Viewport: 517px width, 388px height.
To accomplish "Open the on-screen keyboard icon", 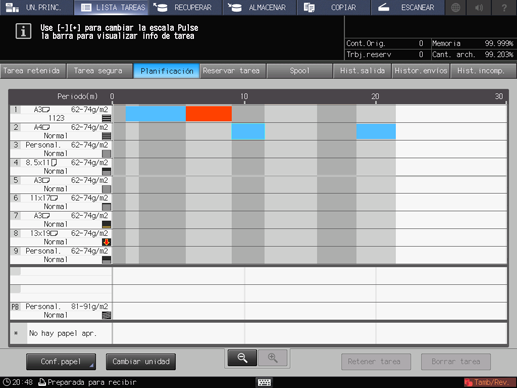I will [264, 382].
